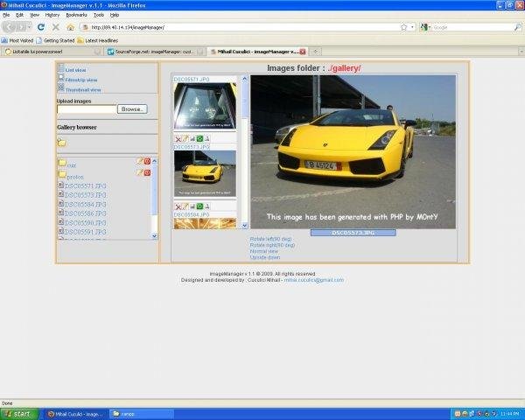525x420 pixels.
Task: Click the last action icon under DSC05573.JPG
Action: [206, 206]
